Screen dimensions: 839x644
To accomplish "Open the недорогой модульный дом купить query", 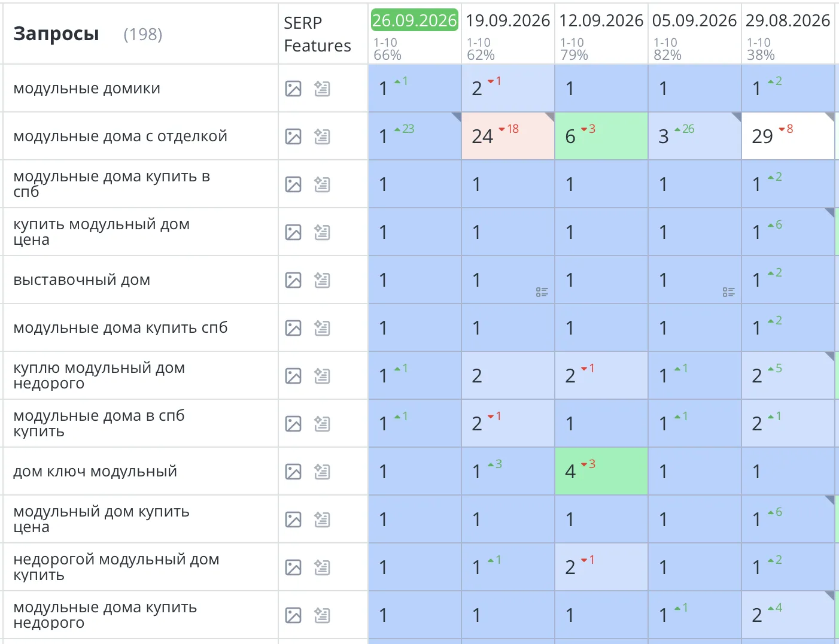I will [116, 567].
